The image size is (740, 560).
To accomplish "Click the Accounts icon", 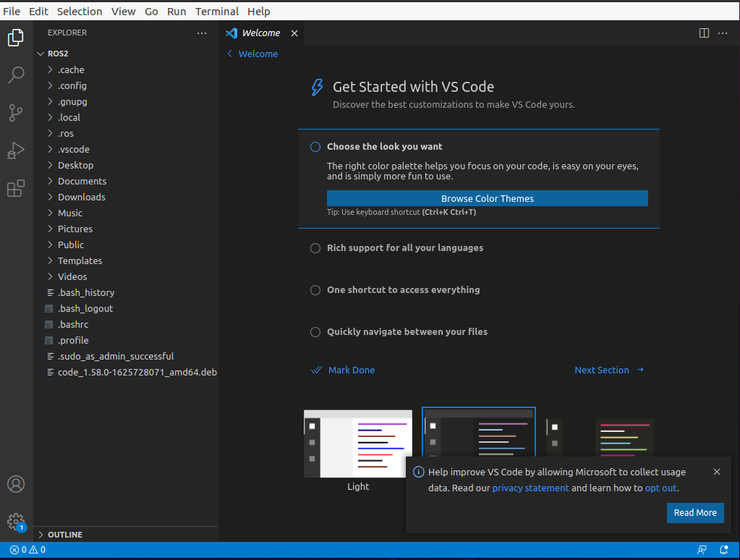I will [x=16, y=484].
